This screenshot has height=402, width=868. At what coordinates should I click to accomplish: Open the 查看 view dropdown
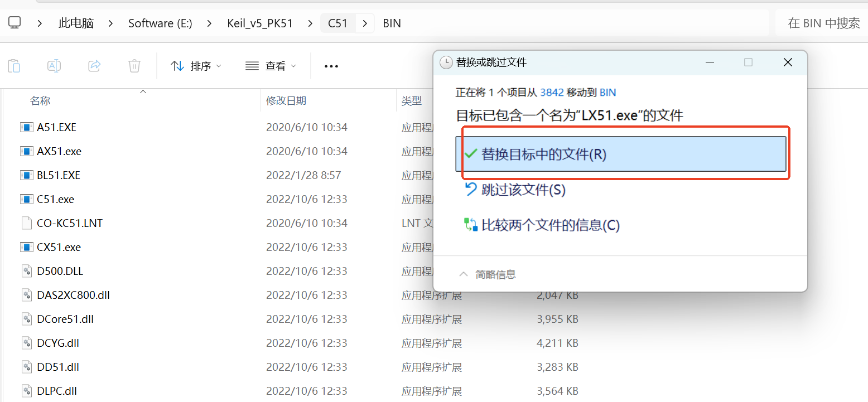coord(271,66)
